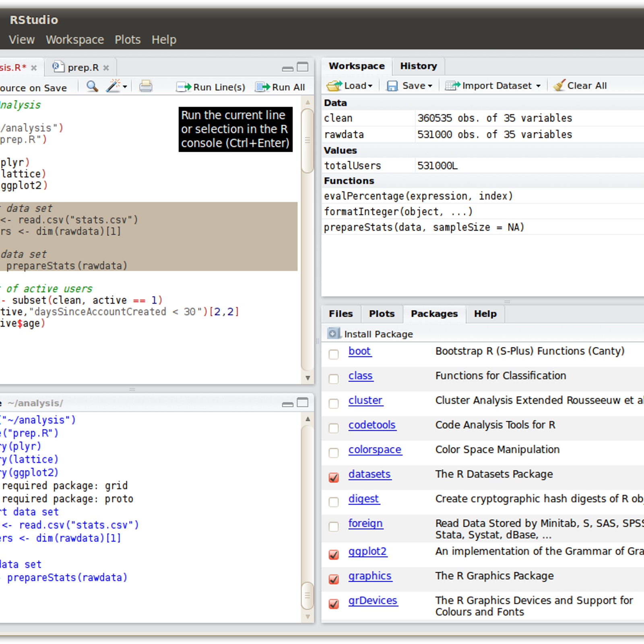Switch to the History tab

point(419,66)
